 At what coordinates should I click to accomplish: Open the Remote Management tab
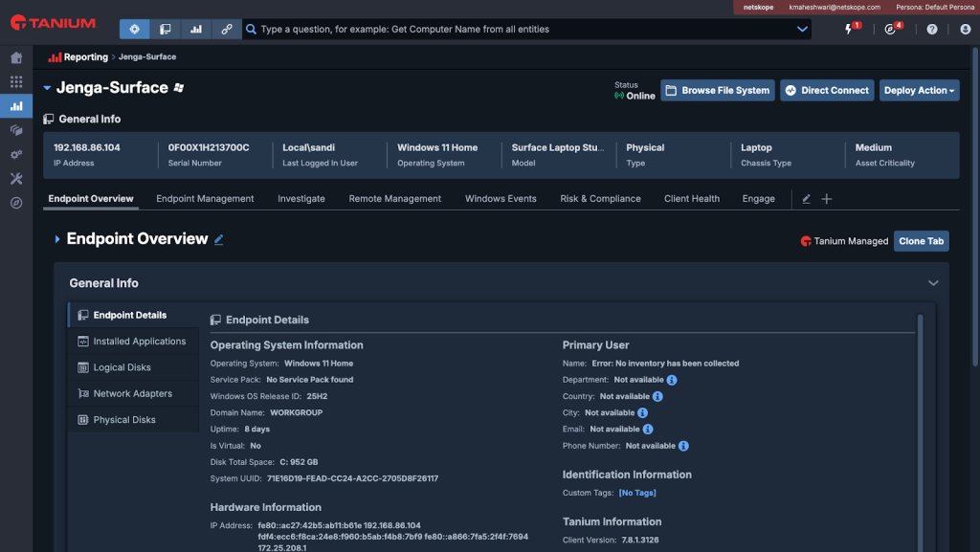395,199
